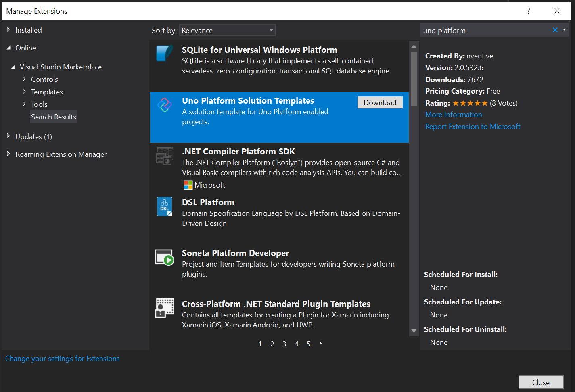Open the search history dropdown arrow
Screen dimensions: 575x392
coord(564,29)
